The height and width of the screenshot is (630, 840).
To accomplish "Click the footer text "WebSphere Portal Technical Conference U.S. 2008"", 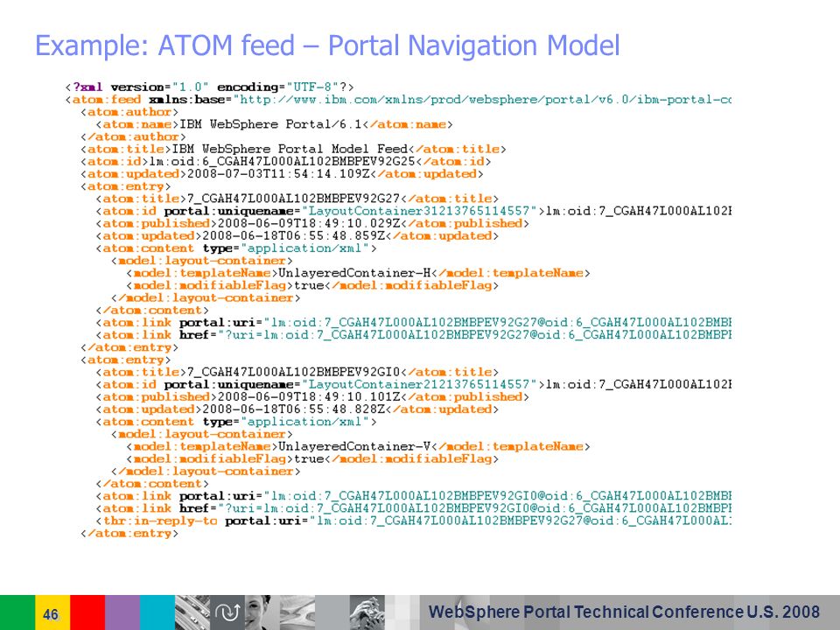I will click(x=624, y=612).
